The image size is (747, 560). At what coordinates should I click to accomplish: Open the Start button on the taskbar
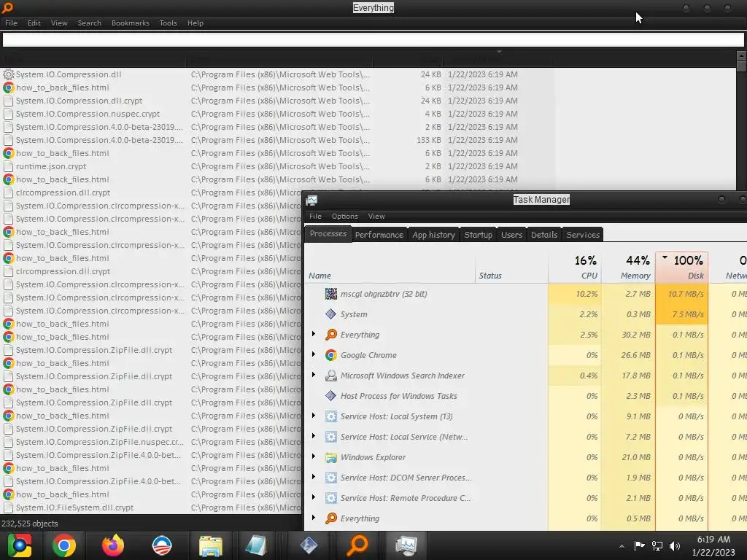click(19, 545)
